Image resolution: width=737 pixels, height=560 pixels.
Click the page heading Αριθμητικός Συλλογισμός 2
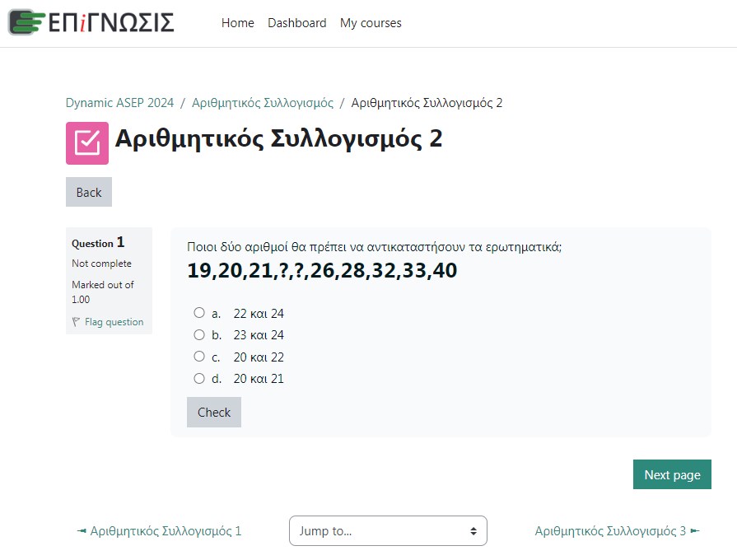[x=278, y=138]
